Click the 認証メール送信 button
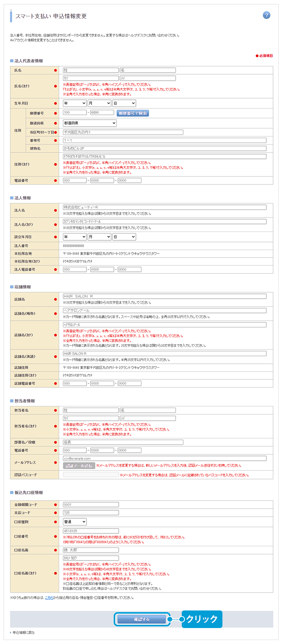This screenshot has height=644, width=283. click(x=79, y=466)
